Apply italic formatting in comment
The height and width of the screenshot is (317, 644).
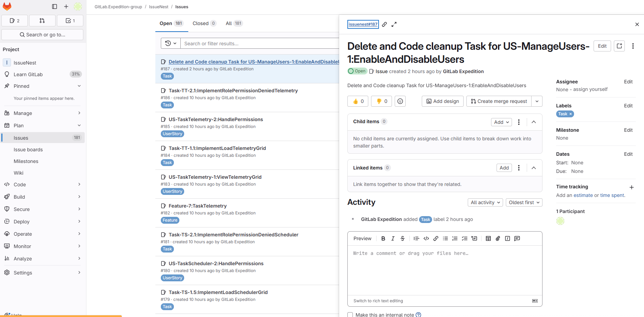click(393, 238)
